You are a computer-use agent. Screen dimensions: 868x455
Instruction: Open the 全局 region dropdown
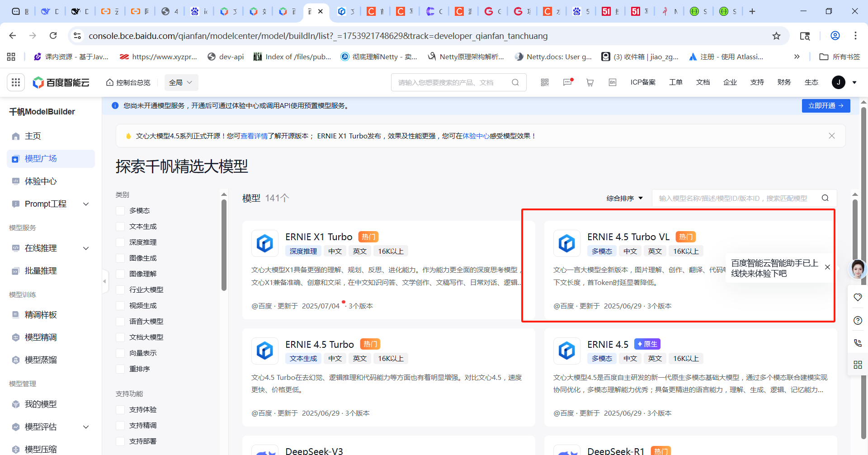point(181,82)
